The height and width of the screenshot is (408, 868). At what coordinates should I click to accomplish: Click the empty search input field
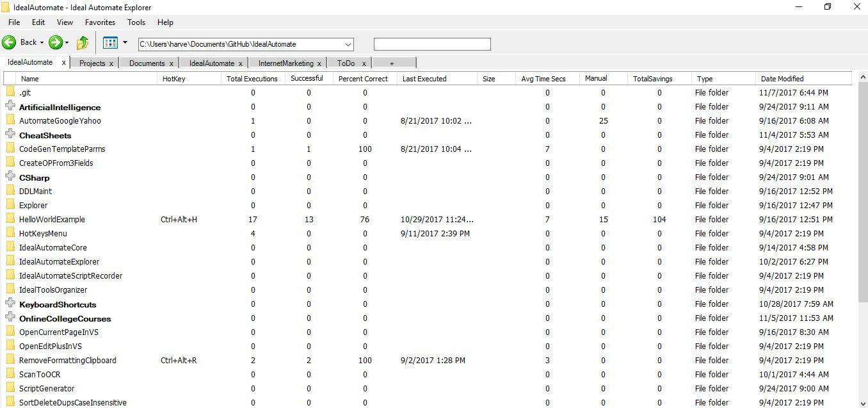(432, 44)
